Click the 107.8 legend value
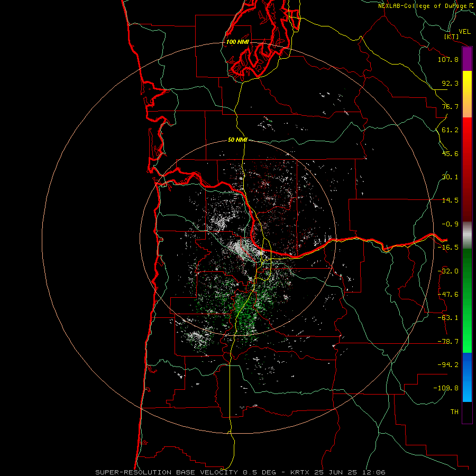 448,59
